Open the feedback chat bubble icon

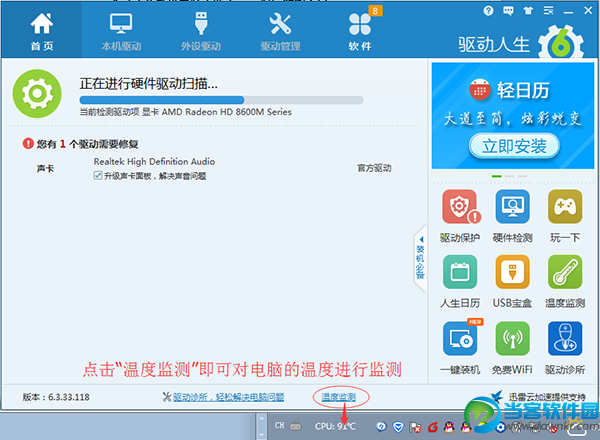pos(508,11)
